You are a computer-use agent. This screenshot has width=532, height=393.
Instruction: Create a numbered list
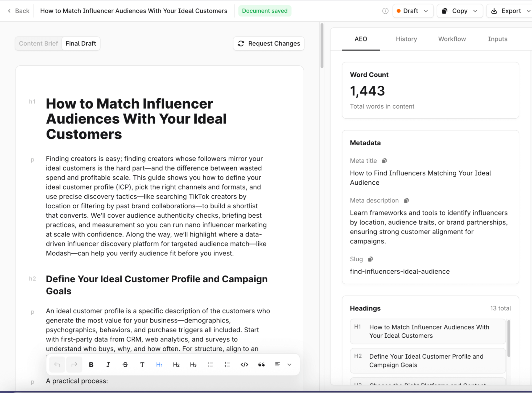(x=227, y=365)
